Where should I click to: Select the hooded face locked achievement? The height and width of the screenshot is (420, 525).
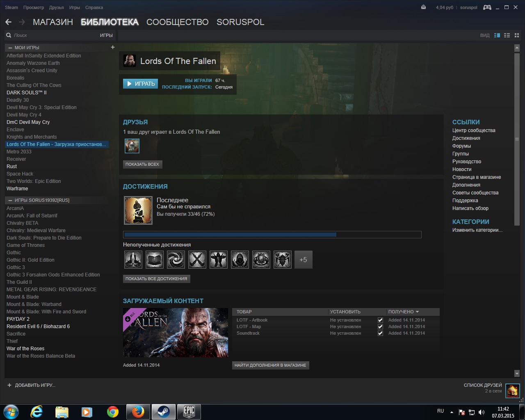(x=240, y=260)
